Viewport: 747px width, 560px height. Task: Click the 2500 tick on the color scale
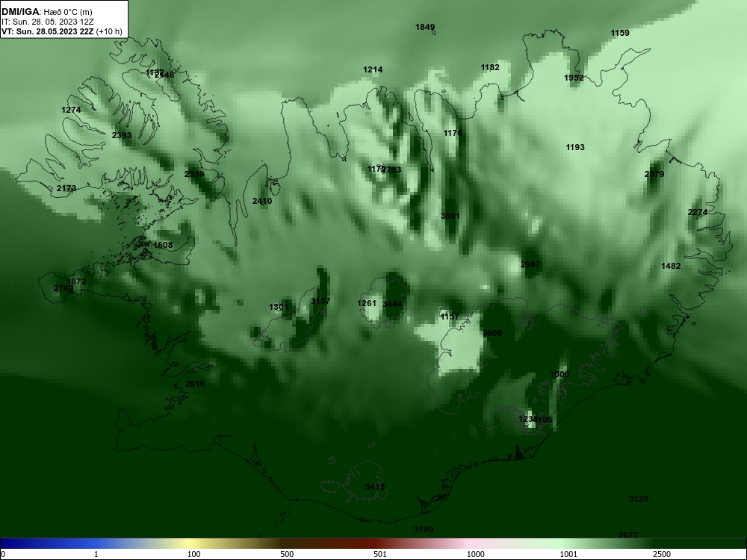click(662, 554)
